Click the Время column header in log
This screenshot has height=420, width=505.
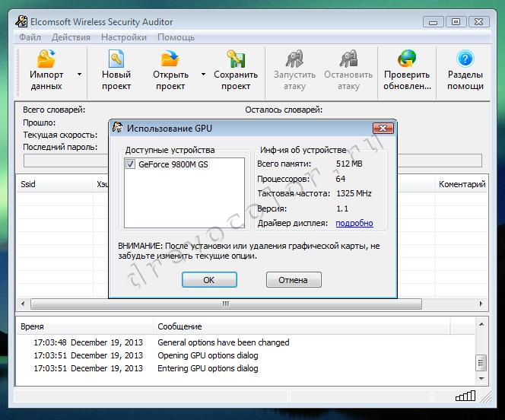(x=85, y=326)
